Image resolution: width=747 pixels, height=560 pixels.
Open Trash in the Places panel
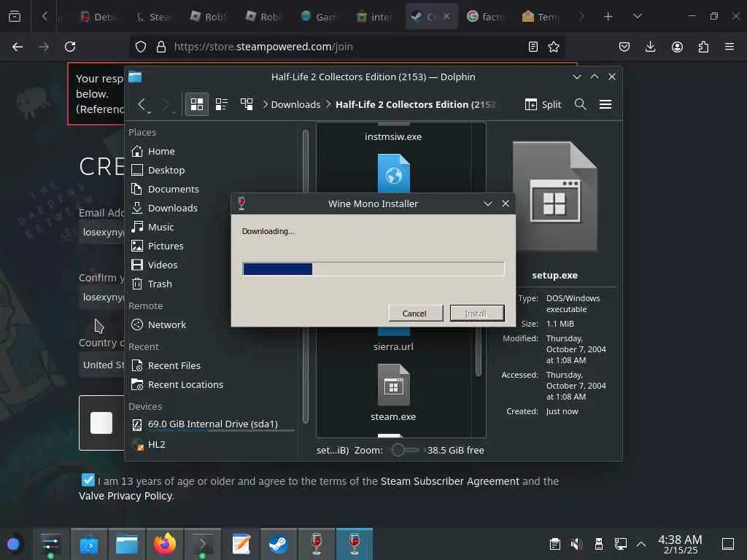pyautogui.click(x=152, y=284)
